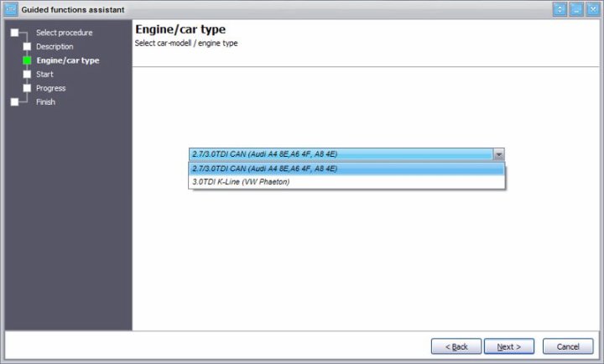Screen dimensions: 604x364
Task: Go back with the Back button
Action: 456,346
